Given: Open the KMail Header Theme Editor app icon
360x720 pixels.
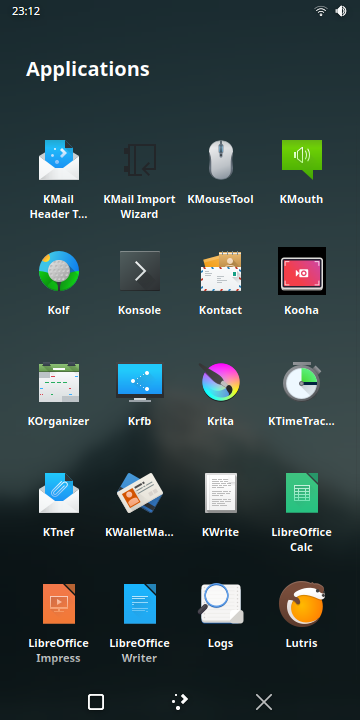Looking at the screenshot, I should (59, 160).
